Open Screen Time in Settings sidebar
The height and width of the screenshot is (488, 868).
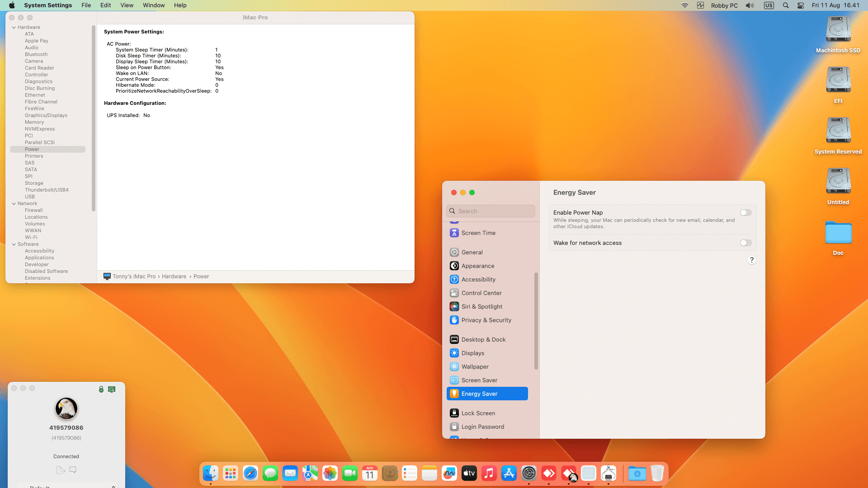[x=487, y=233]
